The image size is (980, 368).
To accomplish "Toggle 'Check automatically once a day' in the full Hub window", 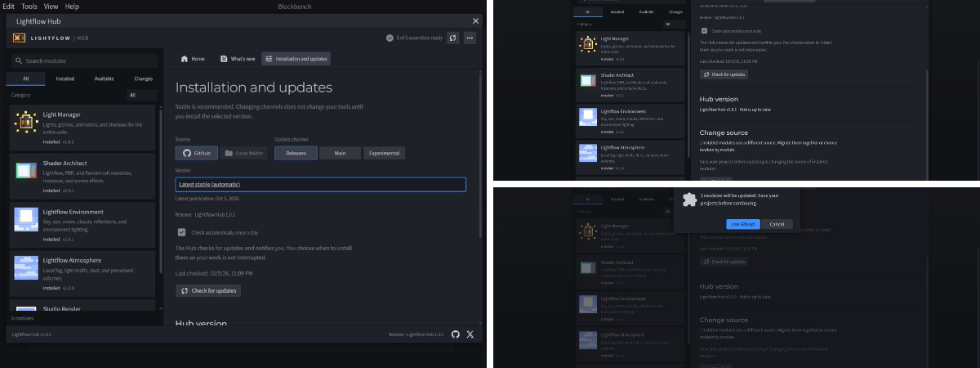I will pyautogui.click(x=181, y=232).
